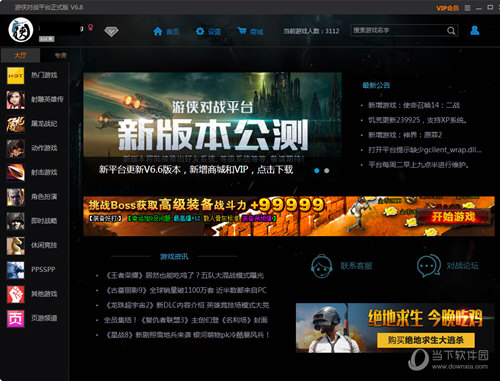The height and width of the screenshot is (381, 500).
Task: Open announcement 新增游戏：神界：原罪2
Action: click(x=405, y=135)
